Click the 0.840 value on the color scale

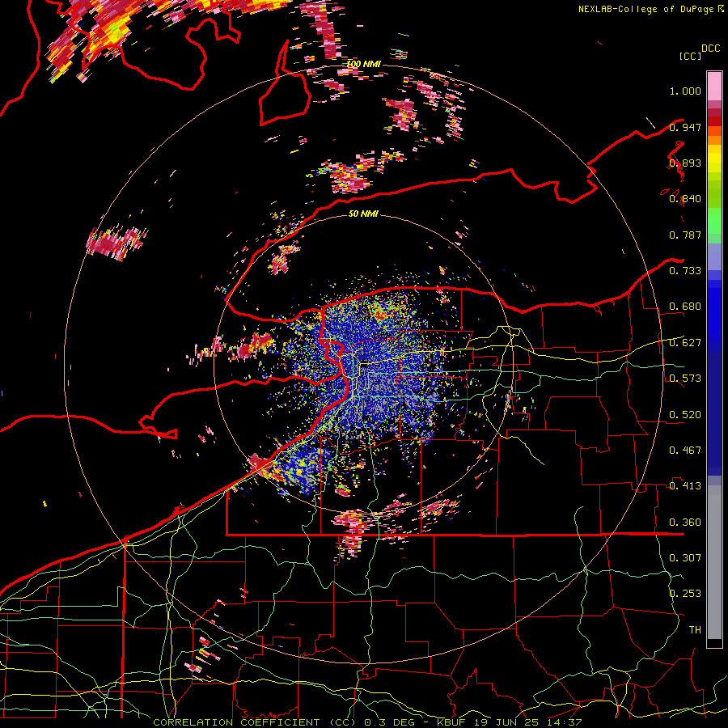coord(685,199)
